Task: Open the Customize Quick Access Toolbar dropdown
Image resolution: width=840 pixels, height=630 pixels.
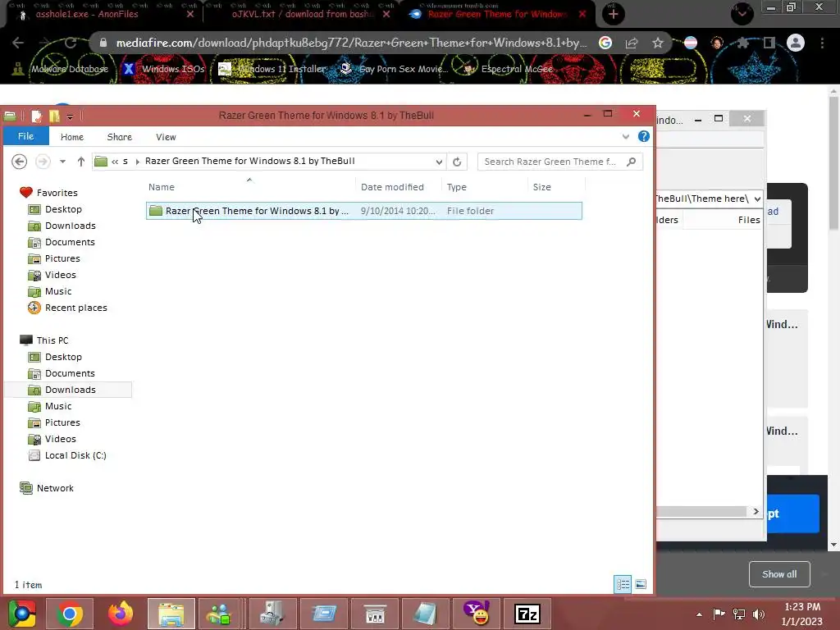Action: click(70, 116)
